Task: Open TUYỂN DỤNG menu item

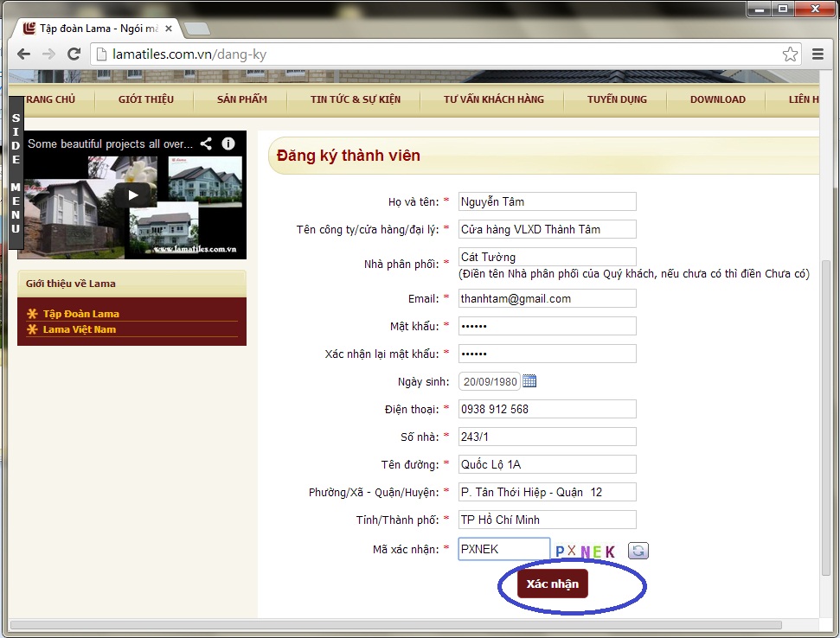Action: pos(617,99)
